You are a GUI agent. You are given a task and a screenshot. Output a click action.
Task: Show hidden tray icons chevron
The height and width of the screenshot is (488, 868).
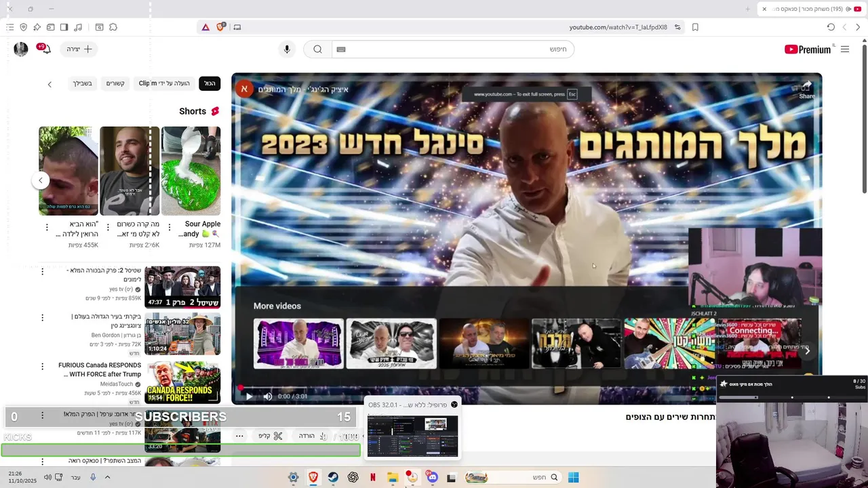(x=107, y=477)
